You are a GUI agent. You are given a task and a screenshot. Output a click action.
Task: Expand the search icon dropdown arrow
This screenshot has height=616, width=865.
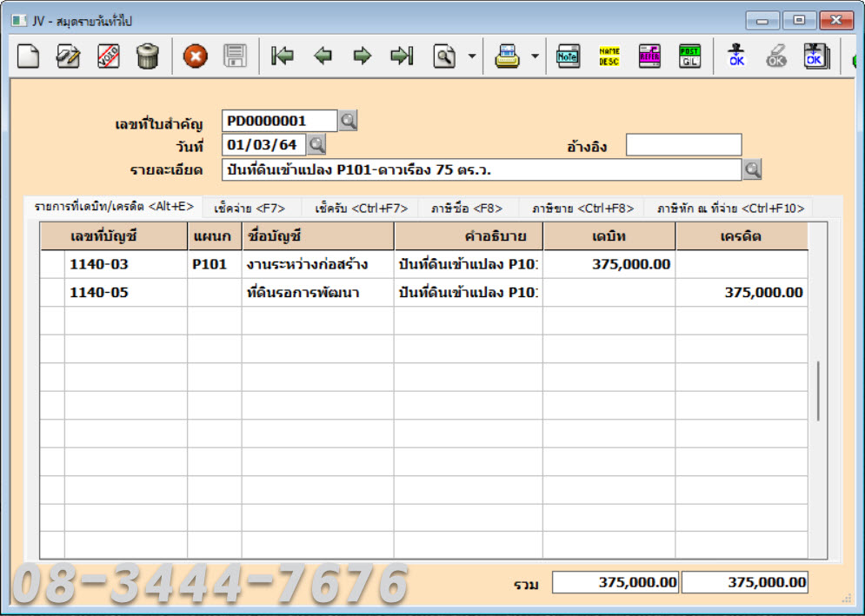[472, 56]
